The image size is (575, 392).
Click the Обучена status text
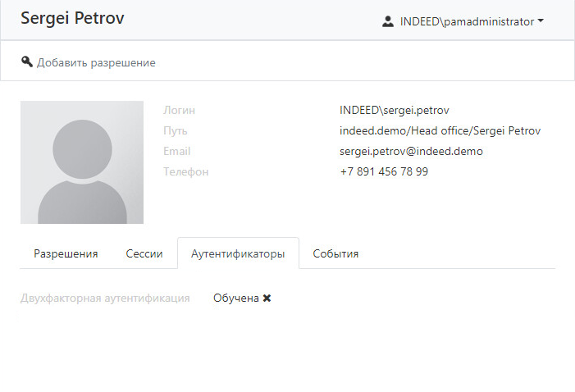coord(235,299)
